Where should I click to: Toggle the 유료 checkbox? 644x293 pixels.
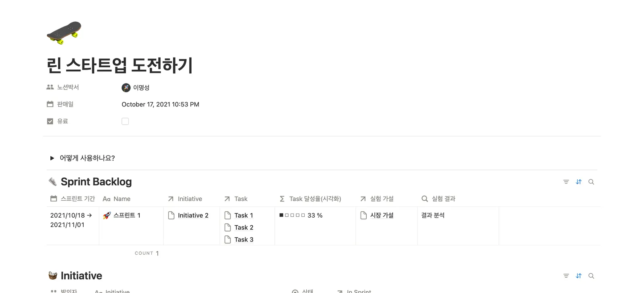click(x=125, y=121)
